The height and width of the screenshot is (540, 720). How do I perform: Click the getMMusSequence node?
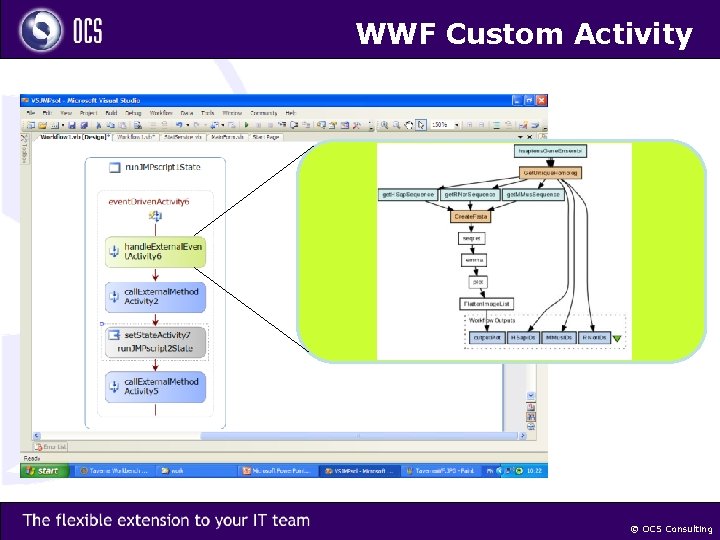pos(533,195)
